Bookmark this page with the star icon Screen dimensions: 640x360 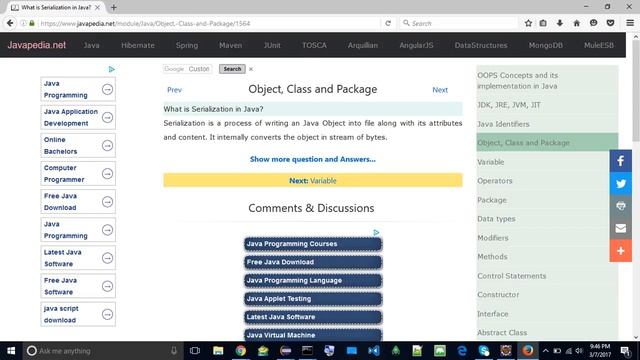coord(528,23)
